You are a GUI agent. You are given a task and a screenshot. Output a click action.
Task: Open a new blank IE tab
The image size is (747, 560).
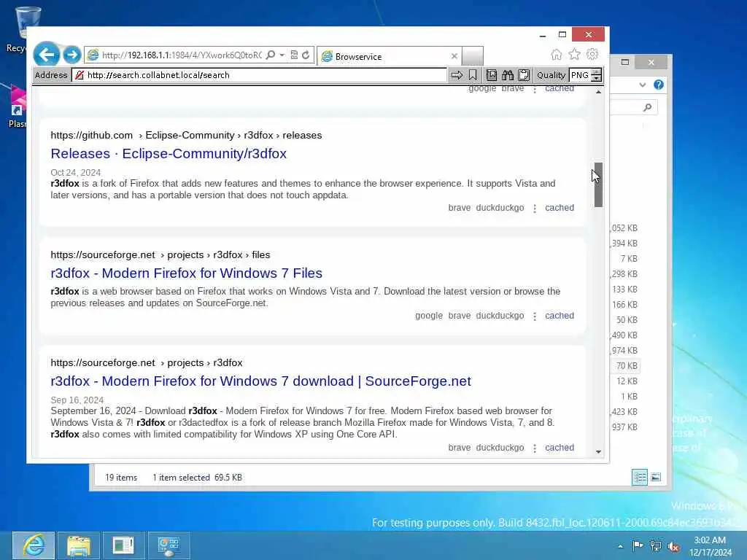pos(473,55)
